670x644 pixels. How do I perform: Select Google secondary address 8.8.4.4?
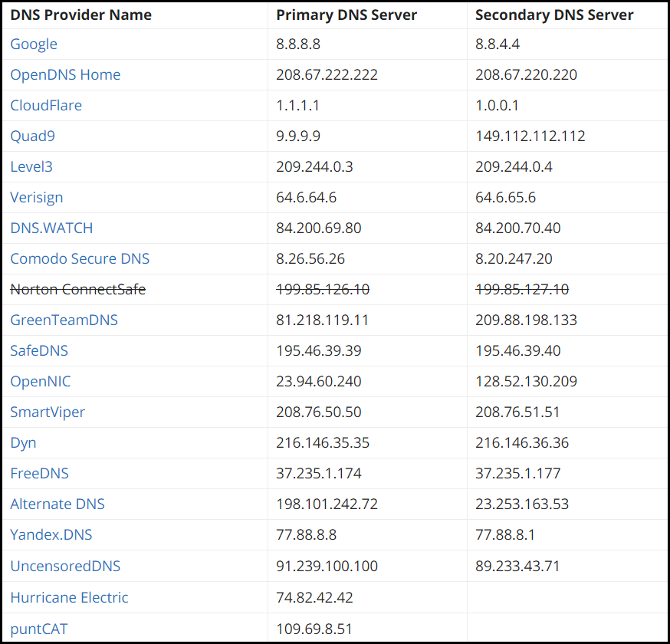coord(498,44)
